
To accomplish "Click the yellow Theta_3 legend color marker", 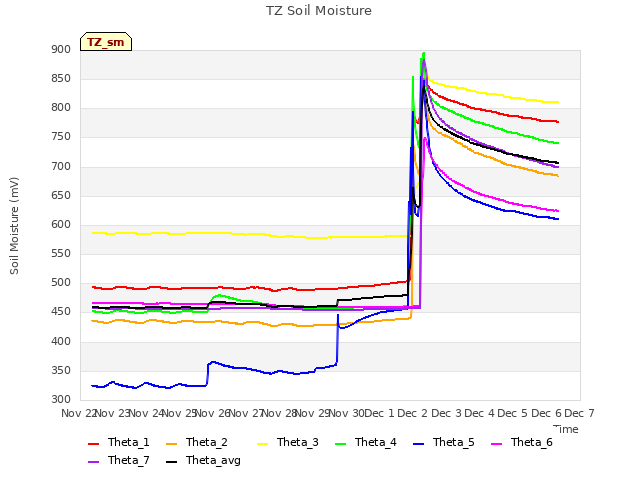I will click(x=262, y=444).
